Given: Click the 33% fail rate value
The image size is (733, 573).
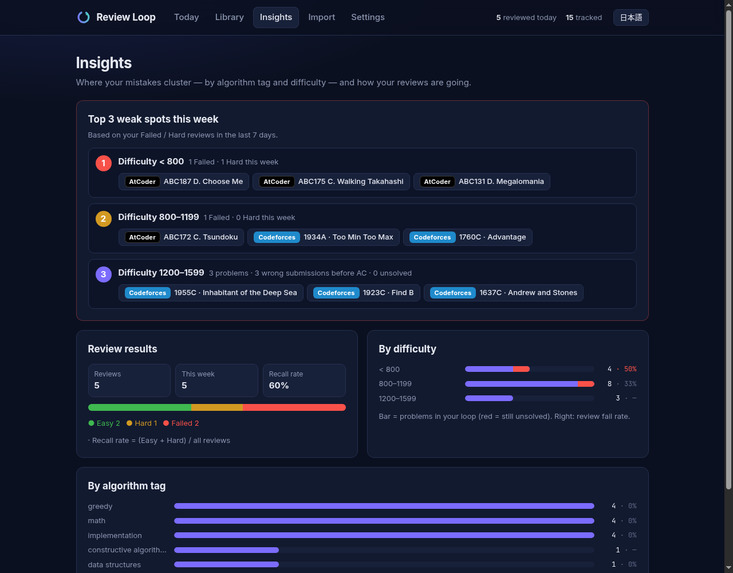Looking at the screenshot, I should click(630, 384).
